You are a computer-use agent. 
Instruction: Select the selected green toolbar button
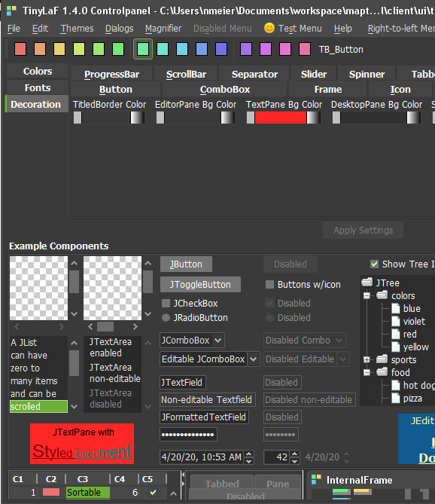pyautogui.click(x=143, y=49)
